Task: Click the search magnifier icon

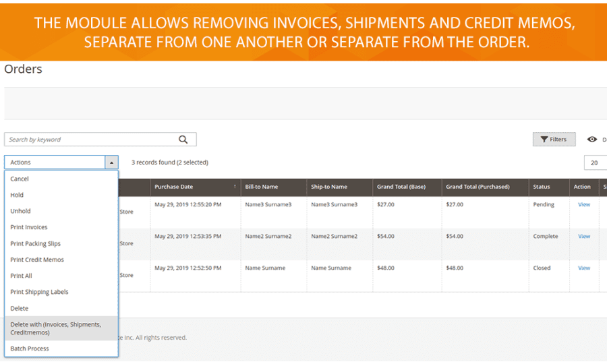Action: click(183, 140)
